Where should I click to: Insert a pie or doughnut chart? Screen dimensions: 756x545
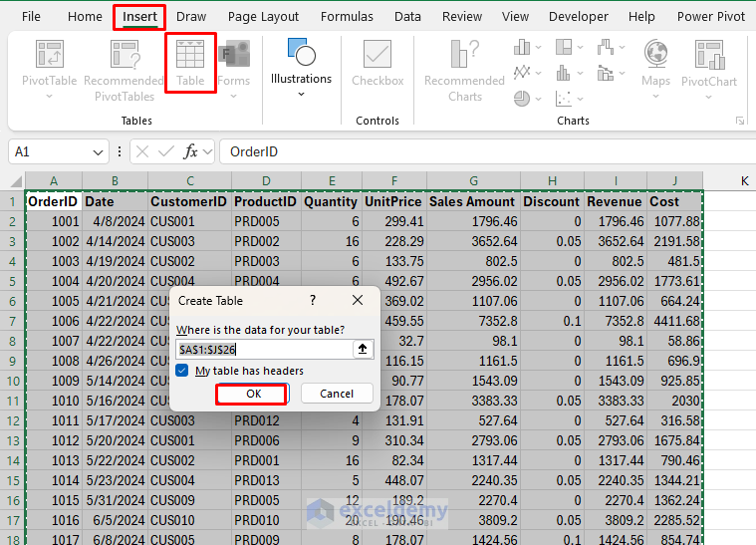tap(522, 99)
